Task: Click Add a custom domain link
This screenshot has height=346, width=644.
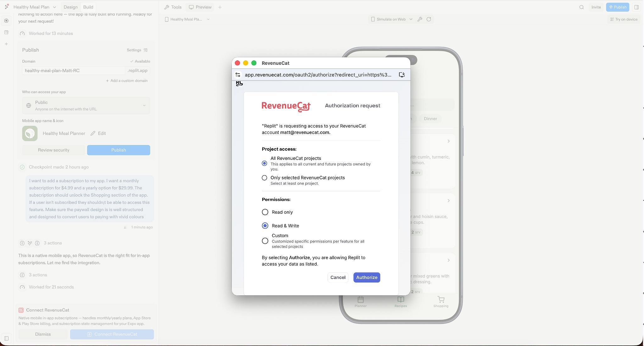Action: [x=127, y=81]
